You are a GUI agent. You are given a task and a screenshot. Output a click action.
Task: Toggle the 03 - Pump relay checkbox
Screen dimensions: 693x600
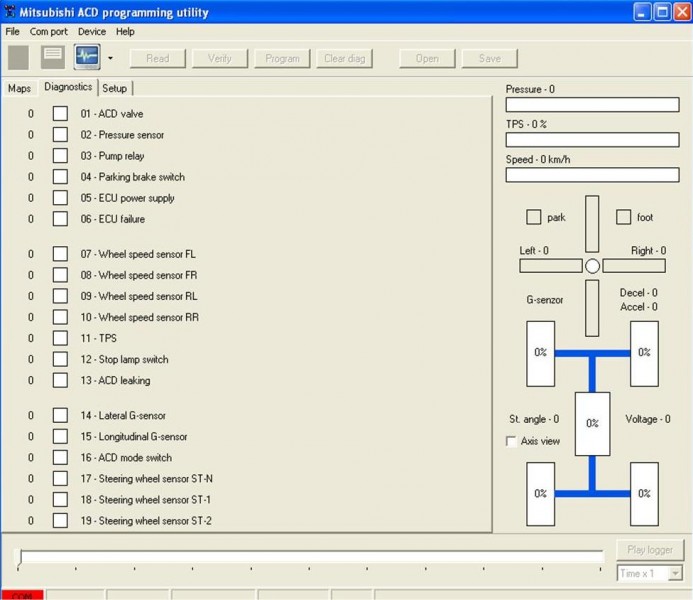pyautogui.click(x=60, y=156)
